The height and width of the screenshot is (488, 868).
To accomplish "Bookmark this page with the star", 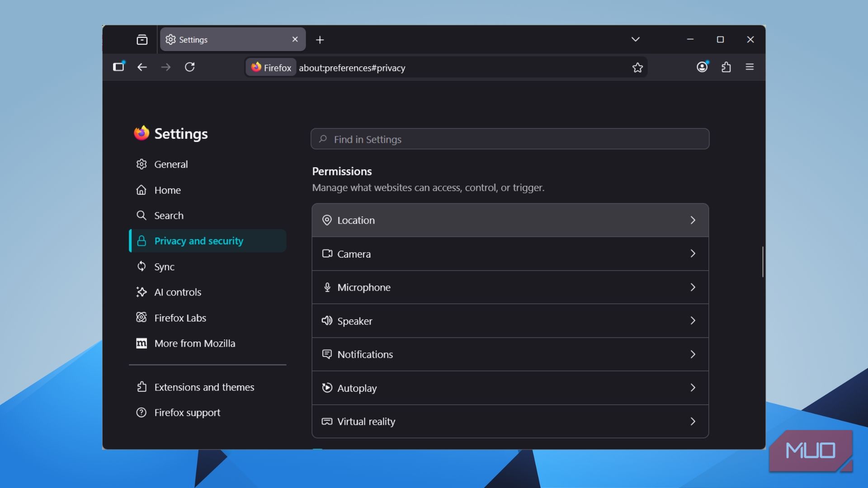I will tap(637, 67).
